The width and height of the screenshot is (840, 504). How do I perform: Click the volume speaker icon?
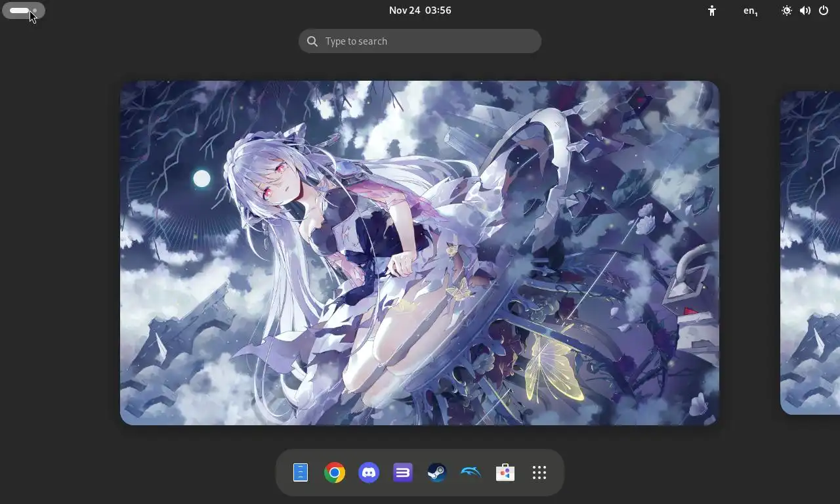(805, 10)
